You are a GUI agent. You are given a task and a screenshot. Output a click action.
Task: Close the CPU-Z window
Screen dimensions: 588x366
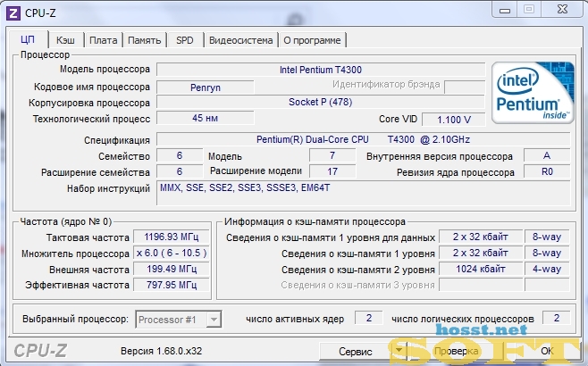pyautogui.click(x=562, y=9)
